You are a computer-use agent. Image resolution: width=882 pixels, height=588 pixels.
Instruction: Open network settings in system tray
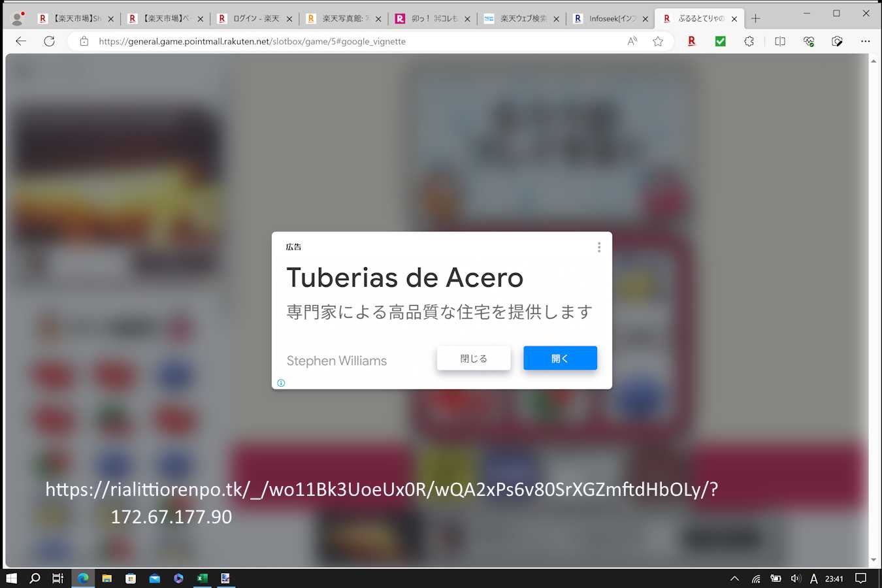pos(755,578)
